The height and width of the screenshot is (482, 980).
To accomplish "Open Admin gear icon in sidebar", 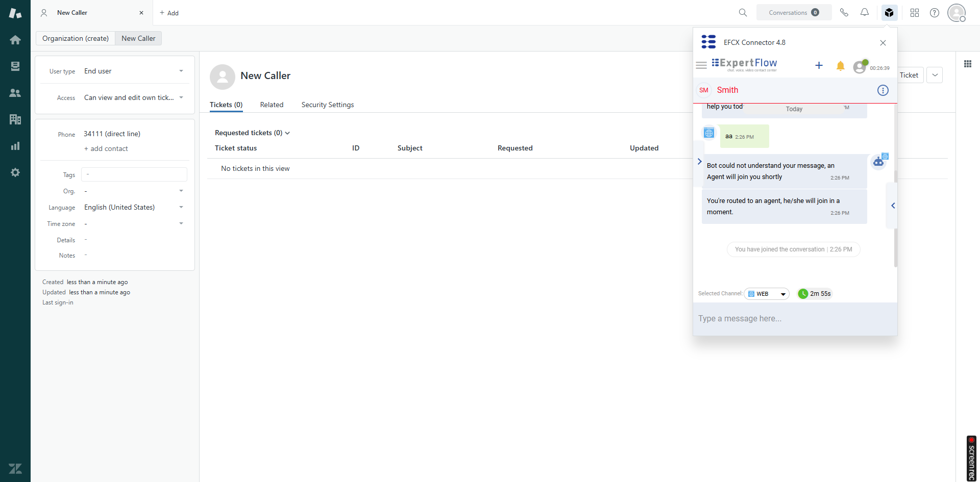I will tap(15, 172).
